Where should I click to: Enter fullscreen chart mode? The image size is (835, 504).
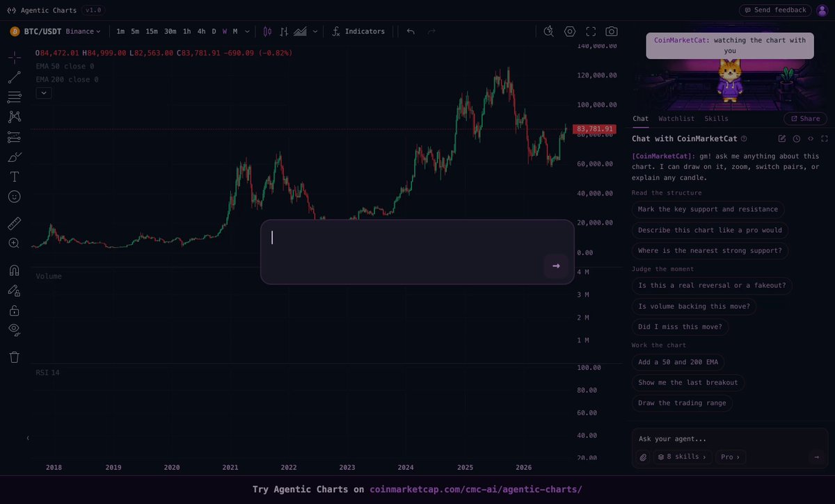pos(591,31)
